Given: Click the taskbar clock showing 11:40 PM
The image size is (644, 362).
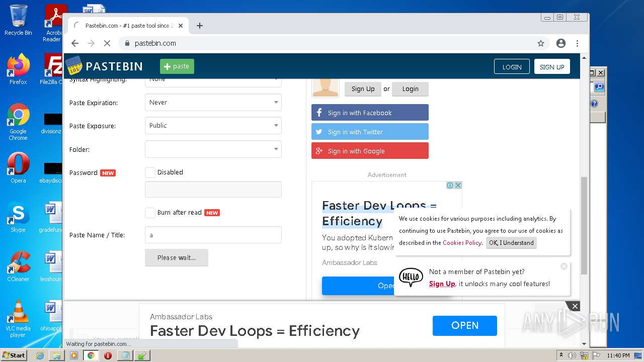Looking at the screenshot, I should tap(618, 355).
